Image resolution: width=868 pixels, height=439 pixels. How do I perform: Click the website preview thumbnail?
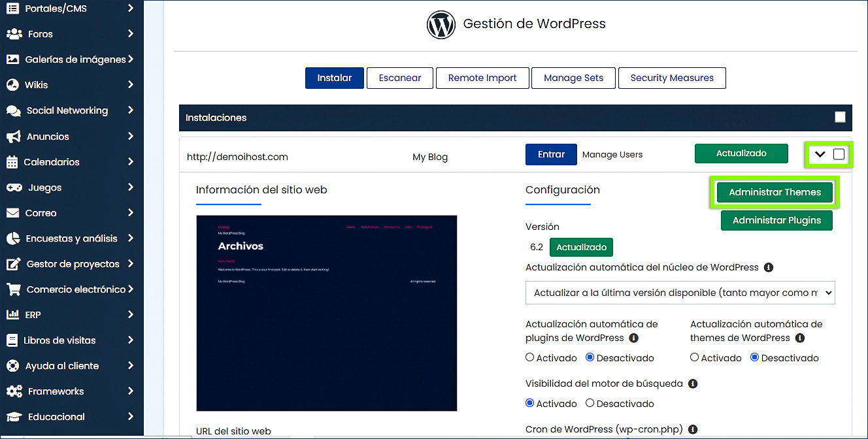[327, 314]
